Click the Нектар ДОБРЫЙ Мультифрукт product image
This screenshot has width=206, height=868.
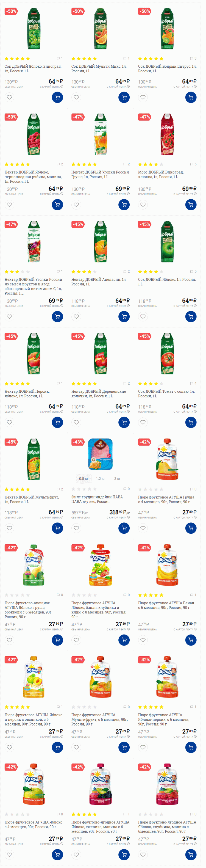pos(34,459)
